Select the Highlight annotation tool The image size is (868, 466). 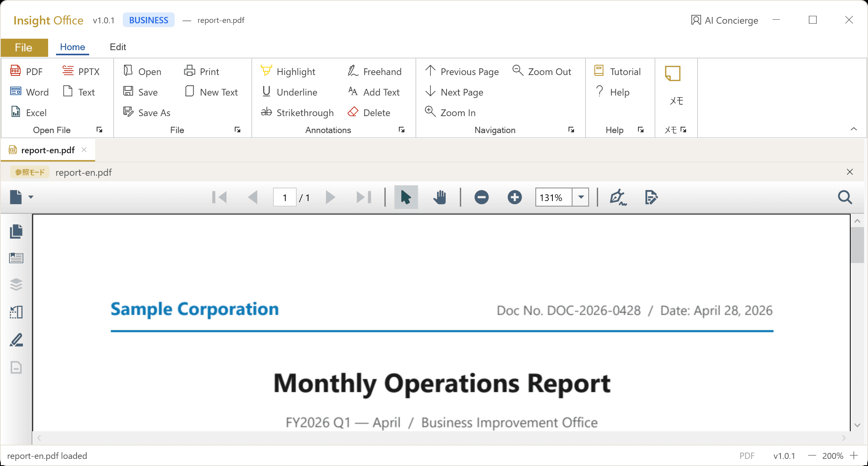[288, 71]
